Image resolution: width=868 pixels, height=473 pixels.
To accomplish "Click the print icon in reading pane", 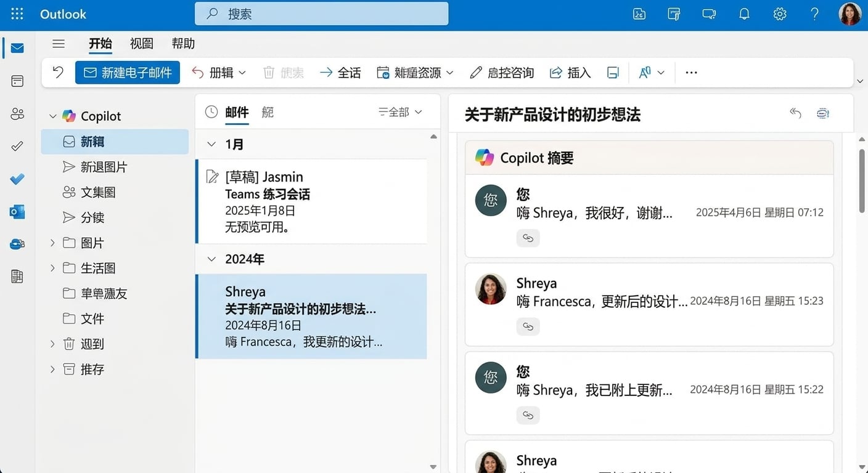I will point(823,113).
